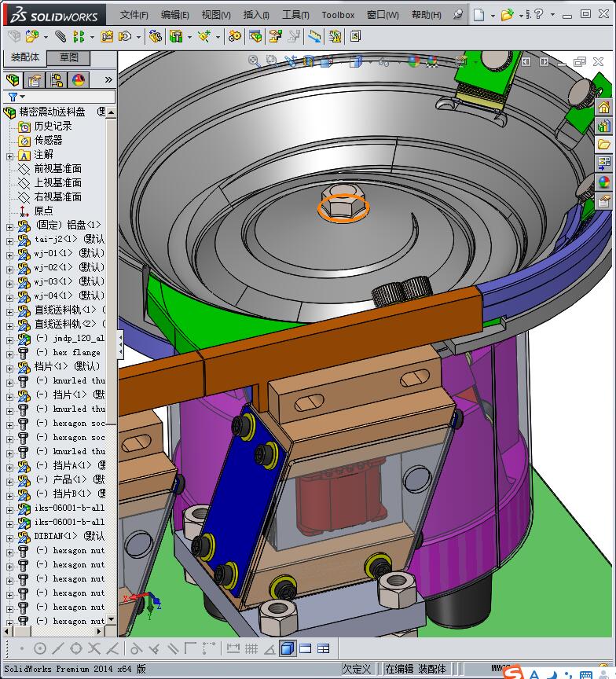Click the Zoom to Fit icon
The width and height of the screenshot is (616, 679).
(254, 61)
